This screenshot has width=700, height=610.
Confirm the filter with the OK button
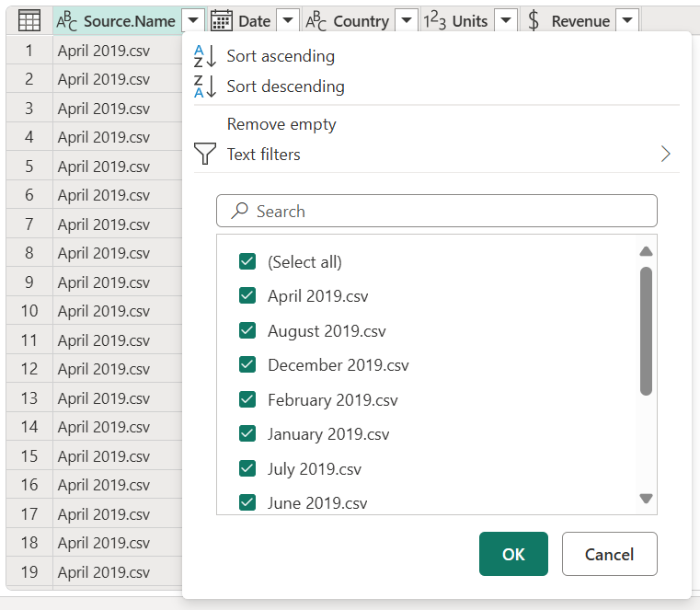(513, 554)
